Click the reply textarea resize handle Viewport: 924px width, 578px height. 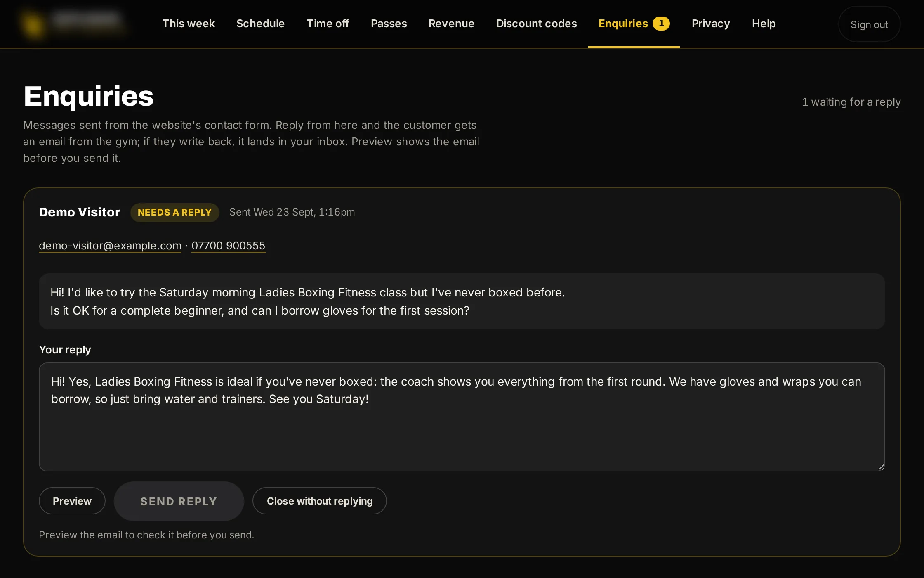(x=881, y=467)
